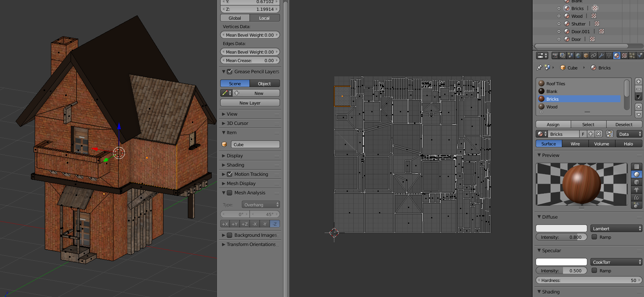Enable Diffuse Ramp checkbox

[594, 237]
